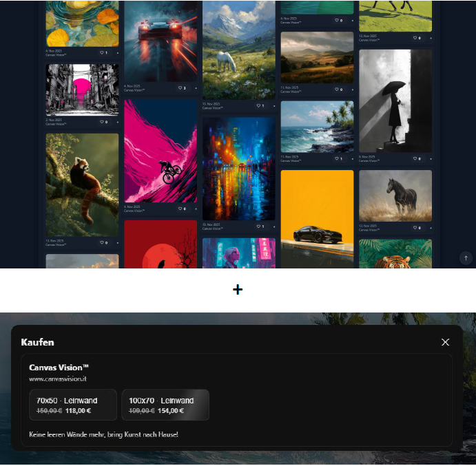Screen dimensions: 476x466
Task: Like the umbrella silhouette artwork
Action: (x=415, y=159)
